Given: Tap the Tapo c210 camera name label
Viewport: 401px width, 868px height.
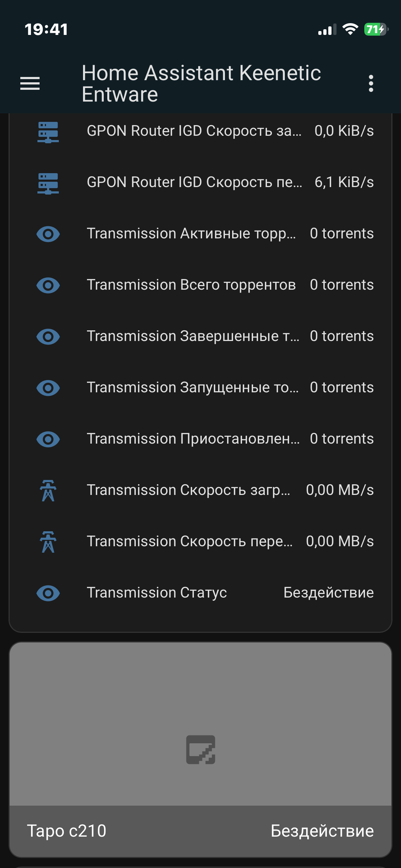Looking at the screenshot, I should click(x=67, y=831).
